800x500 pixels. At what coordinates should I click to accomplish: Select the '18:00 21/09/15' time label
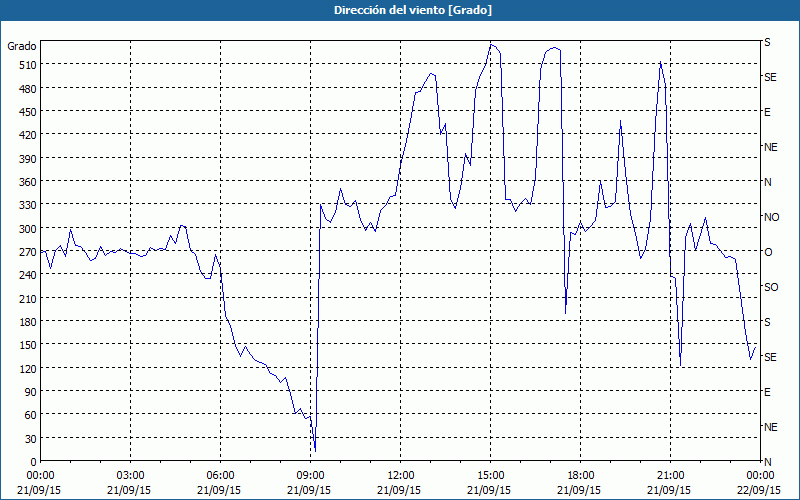click(x=580, y=483)
